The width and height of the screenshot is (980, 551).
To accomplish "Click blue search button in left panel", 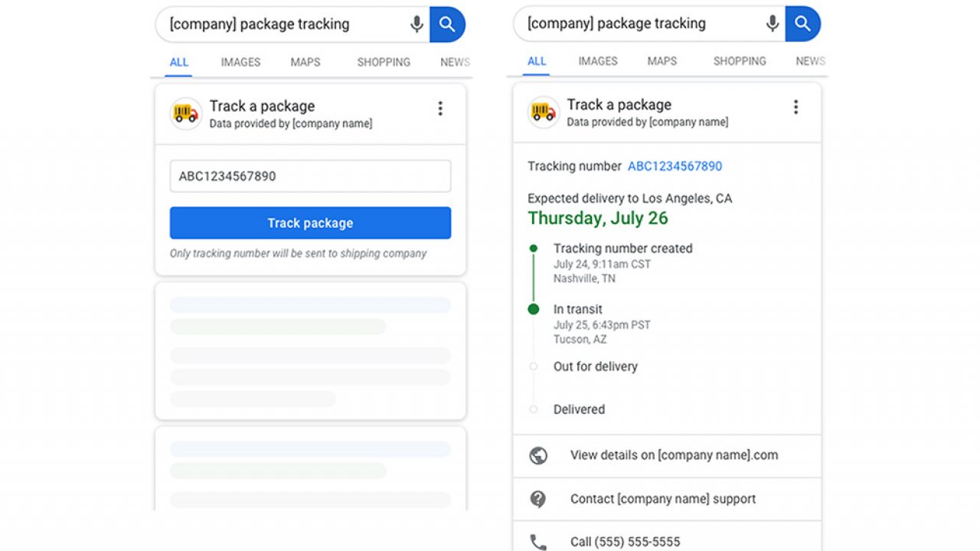I will coord(447,24).
